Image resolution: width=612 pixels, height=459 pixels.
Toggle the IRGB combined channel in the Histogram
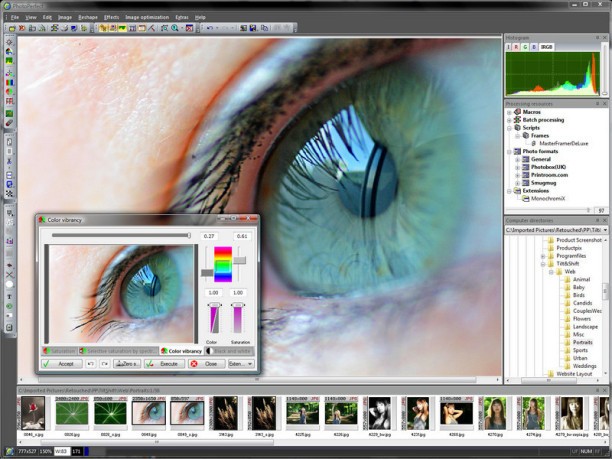pos(546,47)
